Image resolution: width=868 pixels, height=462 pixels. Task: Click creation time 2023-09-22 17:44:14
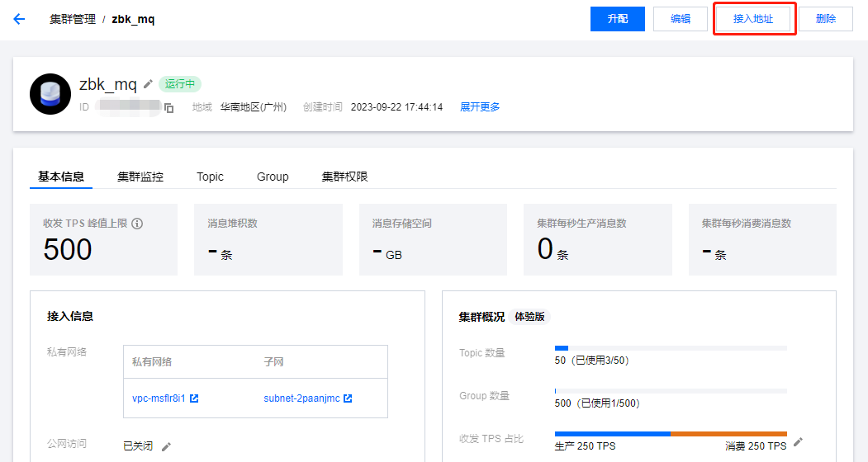(397, 107)
